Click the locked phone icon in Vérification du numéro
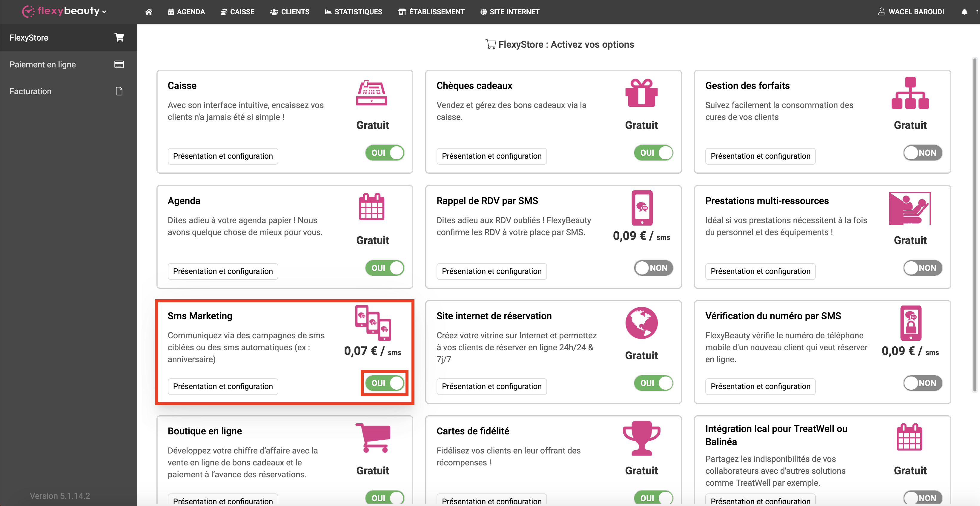The image size is (980, 506). coord(910,323)
